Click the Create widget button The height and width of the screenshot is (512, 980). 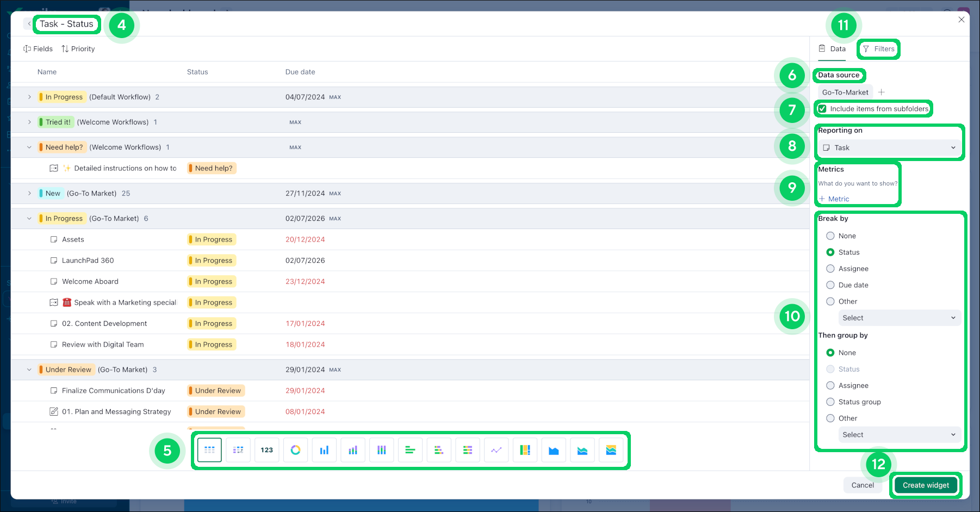(x=926, y=485)
